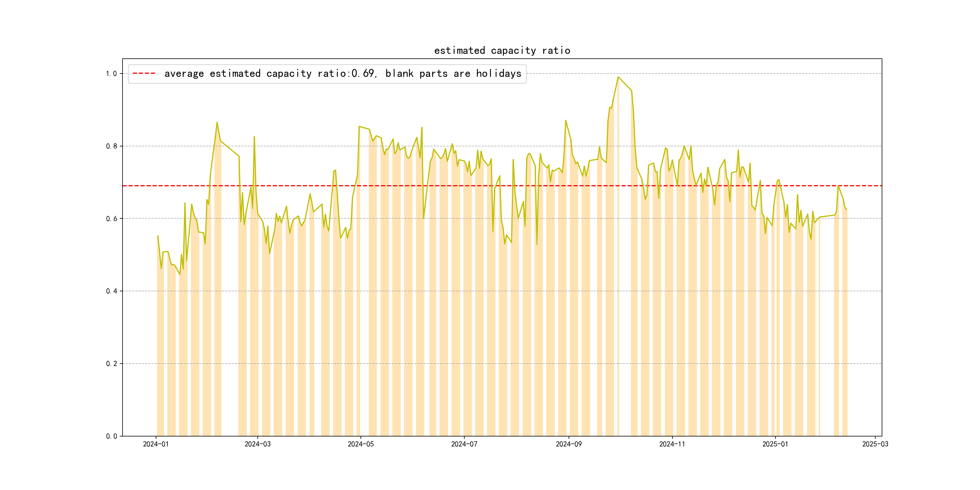980x490 pixels.
Task: Click the 2024-05 x-axis label
Action: tap(361, 444)
